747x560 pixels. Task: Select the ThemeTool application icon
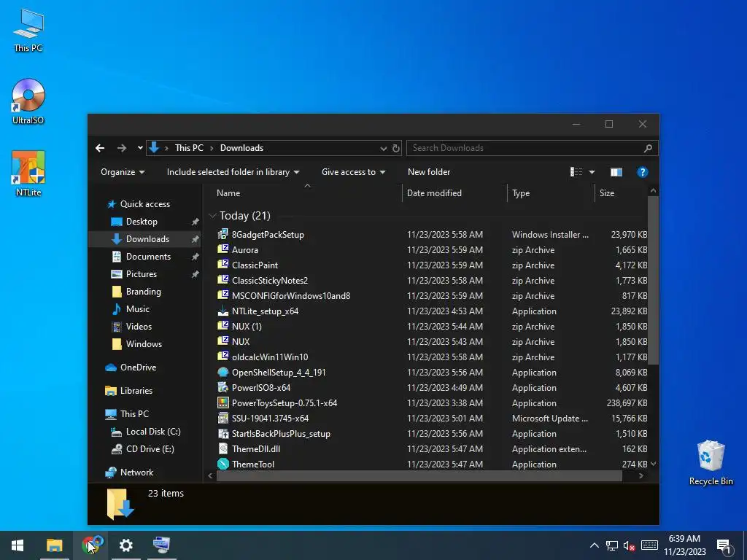[x=223, y=464]
